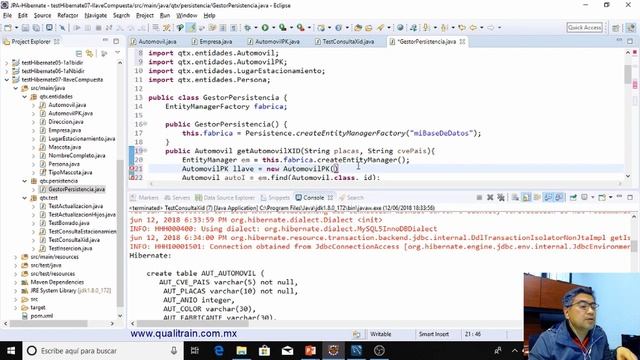Switch to the Empresa.java editor tab
The width and height of the screenshot is (640, 360).
(212, 42)
